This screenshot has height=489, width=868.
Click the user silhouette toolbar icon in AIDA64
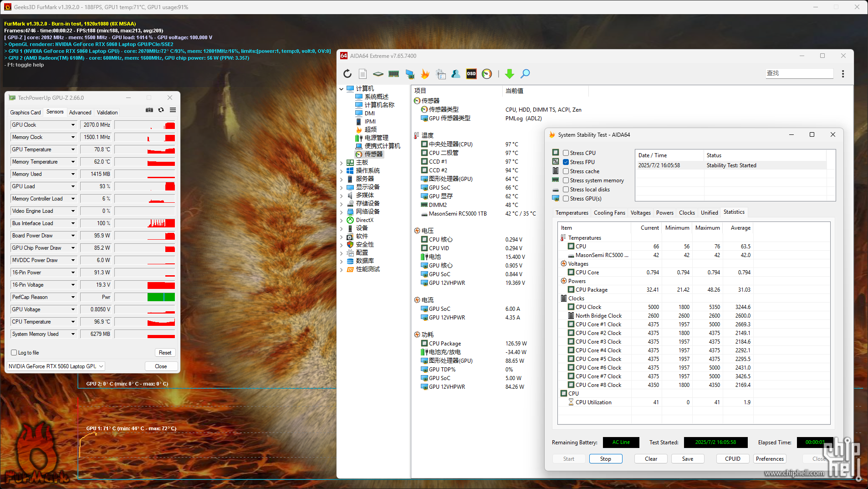[x=456, y=73]
